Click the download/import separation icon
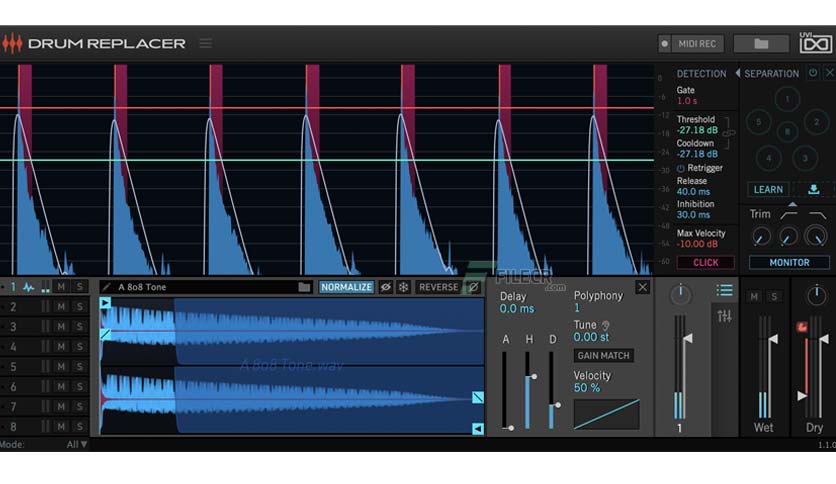836x484 pixels. (813, 189)
